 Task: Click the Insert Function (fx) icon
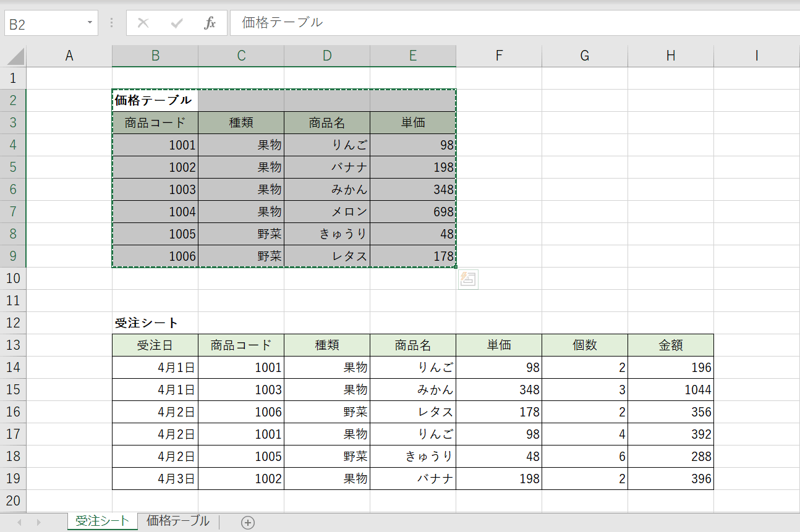210,23
